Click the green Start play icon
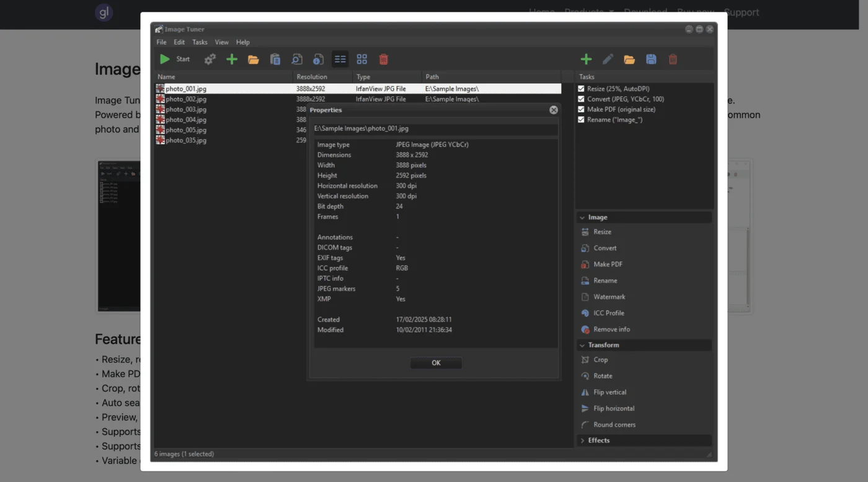868x482 pixels. coord(164,59)
